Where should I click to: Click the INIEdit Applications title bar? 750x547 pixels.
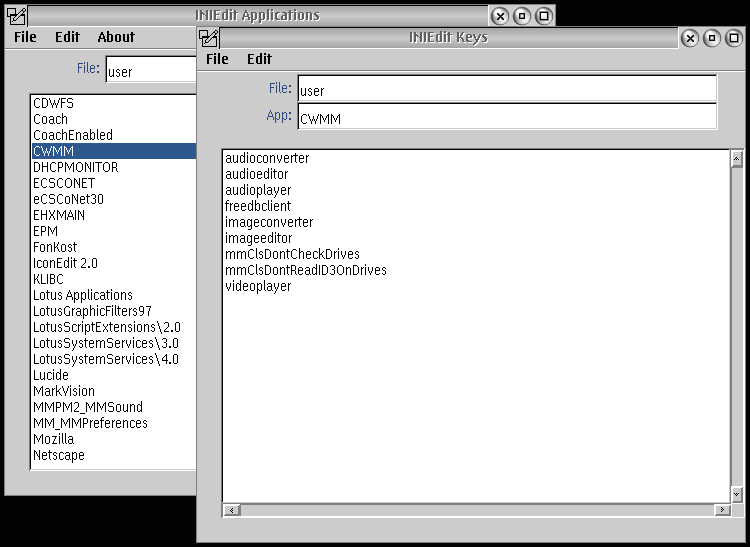(x=258, y=16)
